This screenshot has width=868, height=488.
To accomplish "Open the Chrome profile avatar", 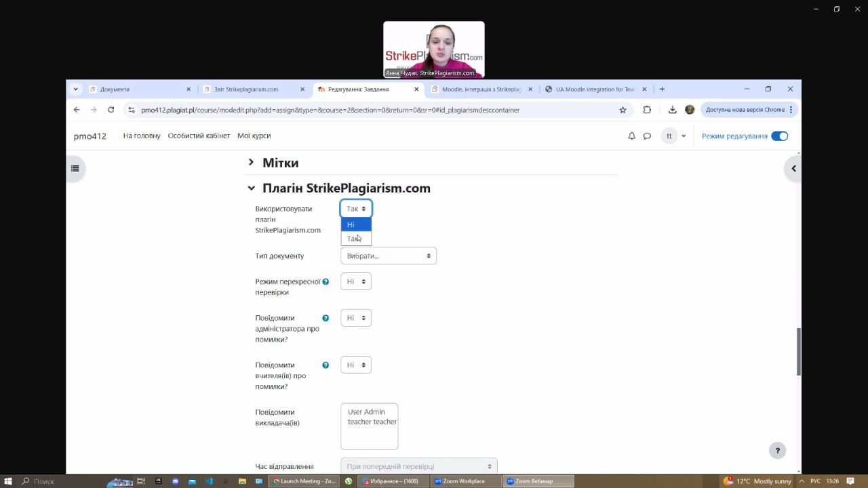I will point(690,110).
